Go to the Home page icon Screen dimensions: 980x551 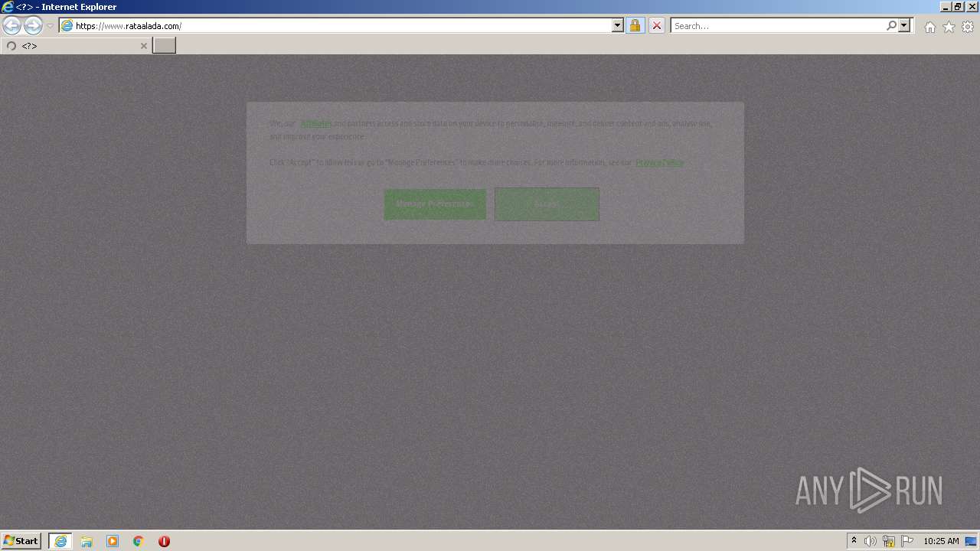coord(929,27)
